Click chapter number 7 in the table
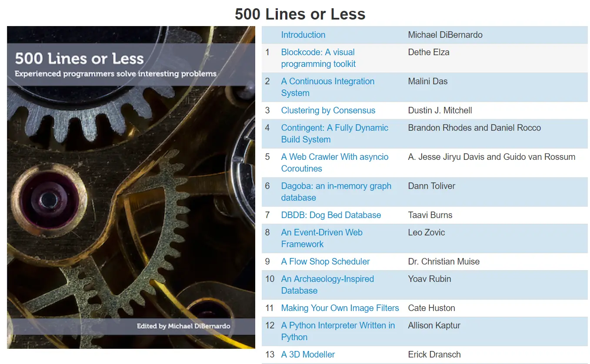The height and width of the screenshot is (364, 590). pos(267,215)
